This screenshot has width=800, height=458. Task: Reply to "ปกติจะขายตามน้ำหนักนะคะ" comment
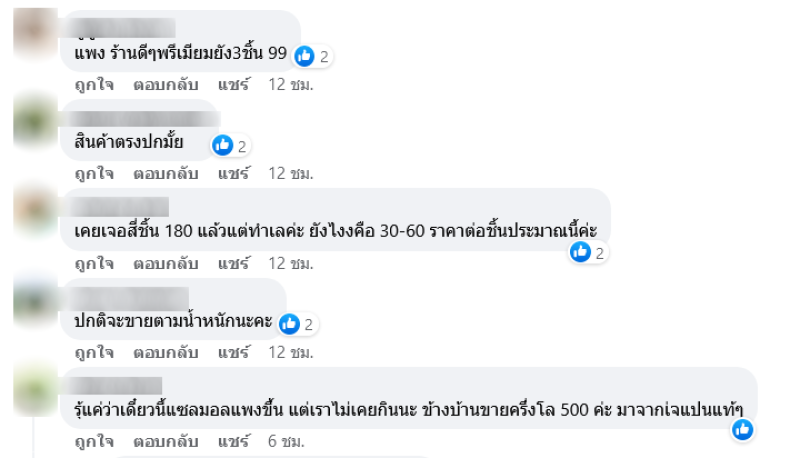pos(166,353)
